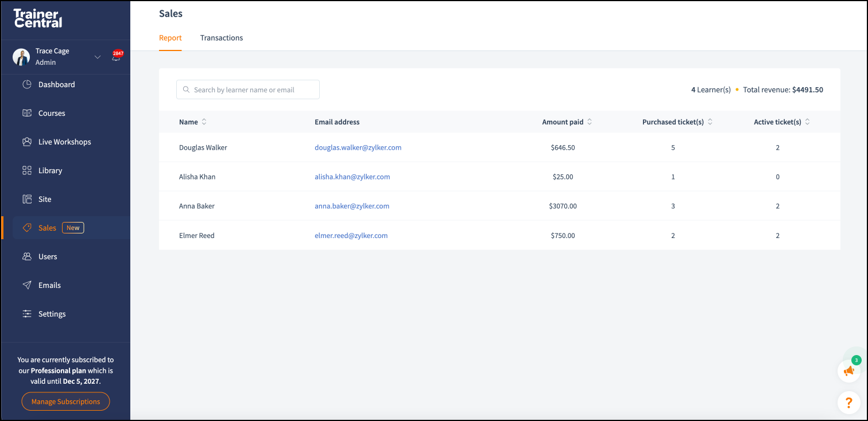Open the announcements megaphone icon

[849, 371]
